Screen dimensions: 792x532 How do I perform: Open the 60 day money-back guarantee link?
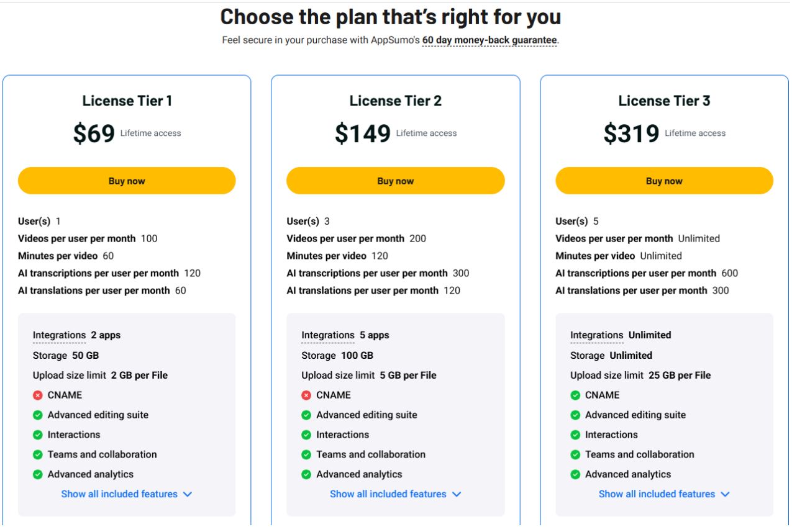point(489,40)
